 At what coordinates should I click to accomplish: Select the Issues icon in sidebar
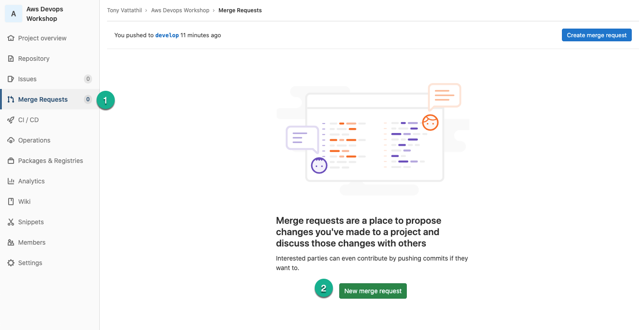coord(11,79)
